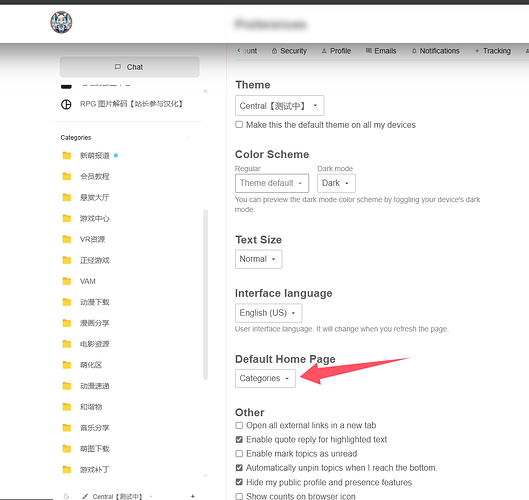Screen dimensions: 529x500
Task: Click the sidebar scroll up arrow
Action: coord(205,91)
